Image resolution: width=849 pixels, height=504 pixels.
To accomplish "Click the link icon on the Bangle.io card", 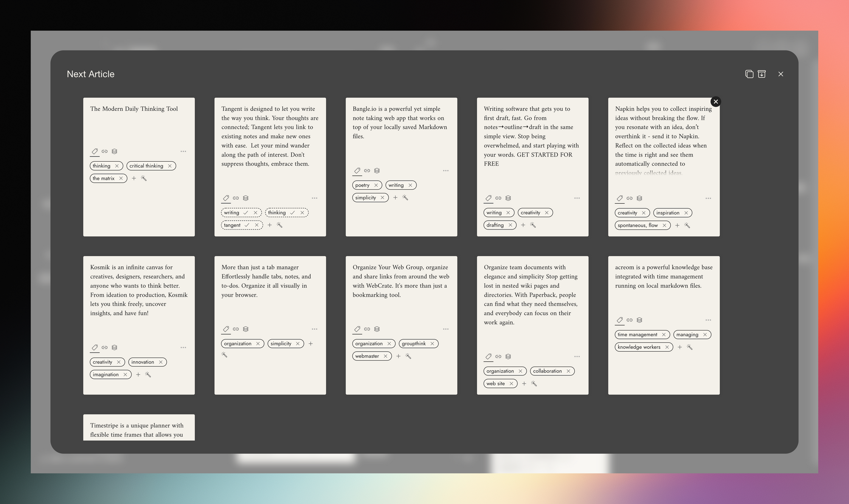I will point(367,171).
